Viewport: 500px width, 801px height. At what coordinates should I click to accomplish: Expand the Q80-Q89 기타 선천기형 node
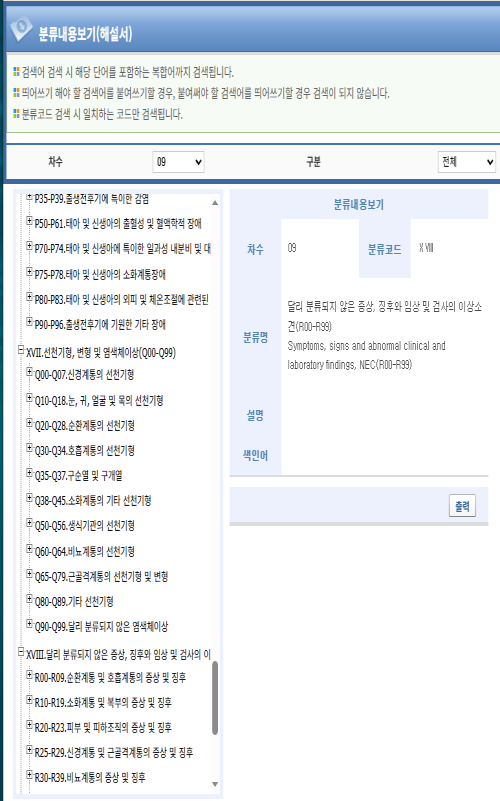(30, 599)
